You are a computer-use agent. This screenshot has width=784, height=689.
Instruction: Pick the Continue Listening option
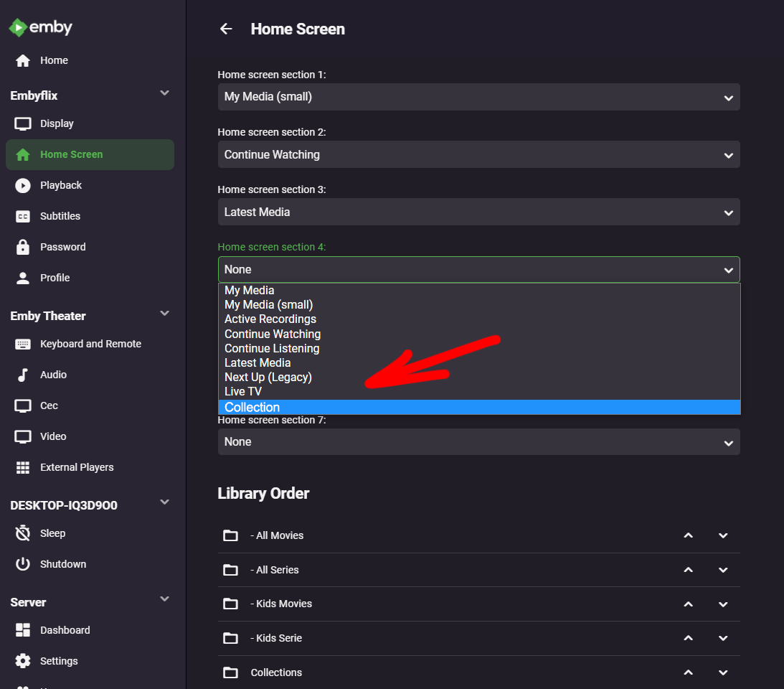[272, 348]
